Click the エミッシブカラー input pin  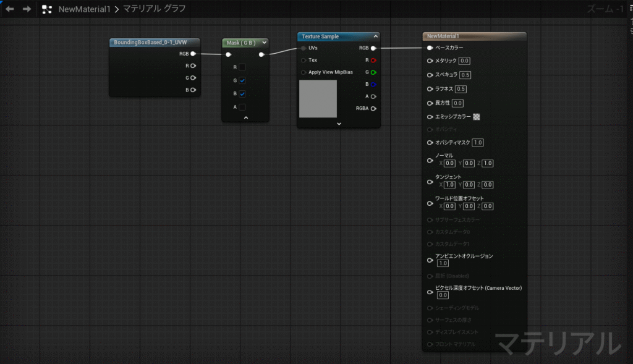(430, 117)
